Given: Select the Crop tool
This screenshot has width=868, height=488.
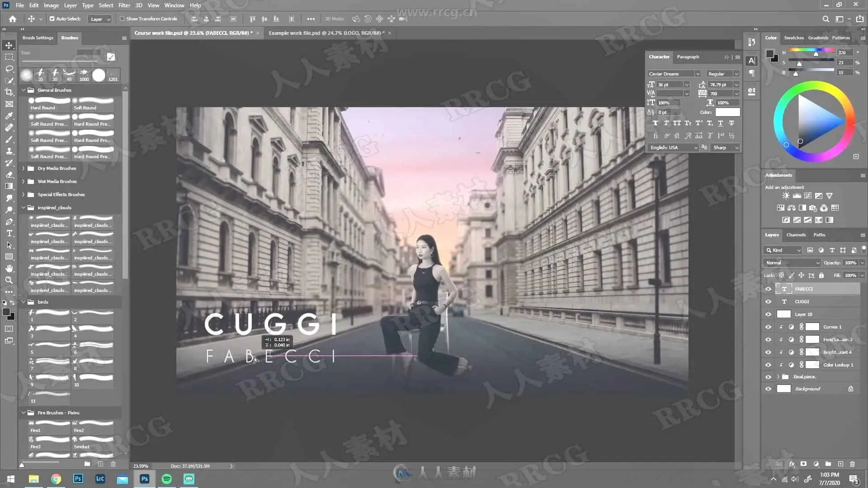Looking at the screenshot, I should point(9,92).
